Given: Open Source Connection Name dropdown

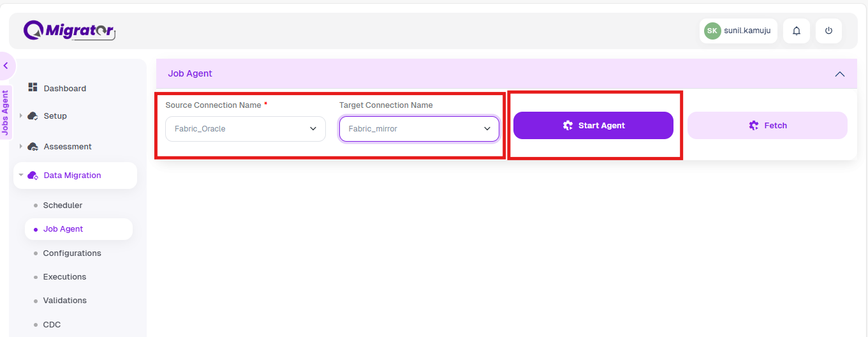Looking at the screenshot, I should [x=246, y=129].
